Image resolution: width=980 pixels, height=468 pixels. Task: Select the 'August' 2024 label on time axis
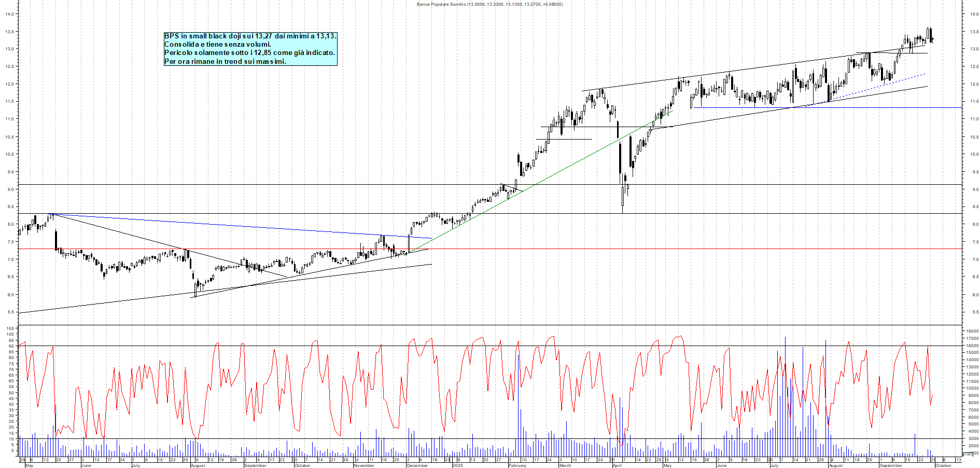coord(198,465)
